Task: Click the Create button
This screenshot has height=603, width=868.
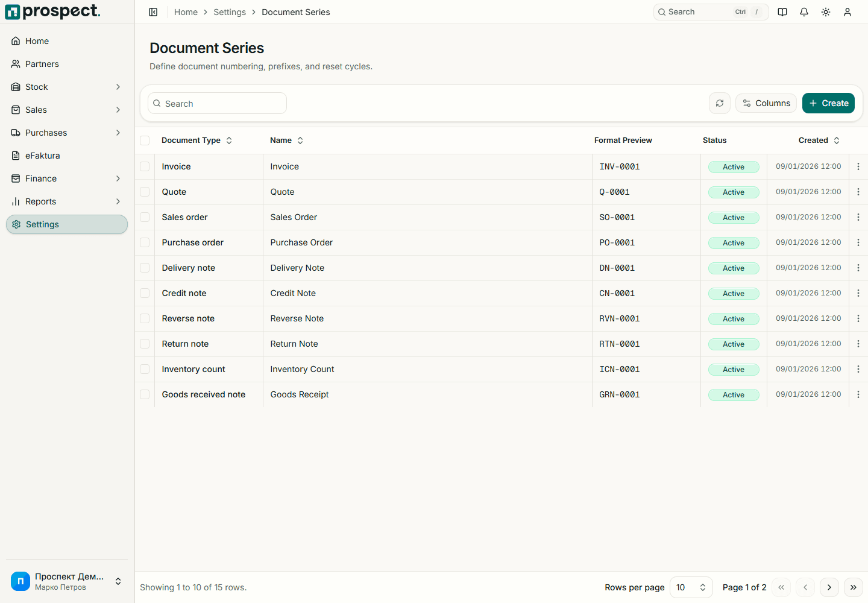Action: point(828,103)
